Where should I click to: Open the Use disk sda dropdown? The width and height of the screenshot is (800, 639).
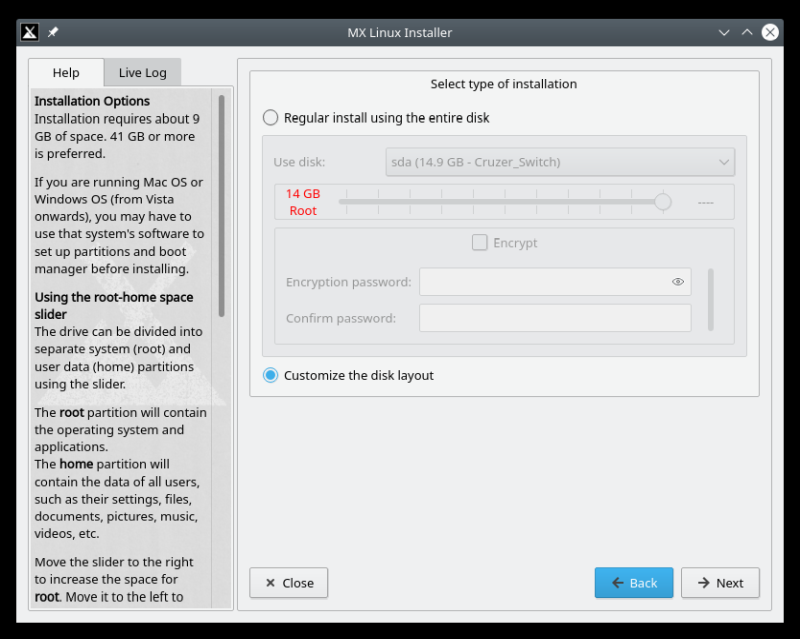point(560,162)
